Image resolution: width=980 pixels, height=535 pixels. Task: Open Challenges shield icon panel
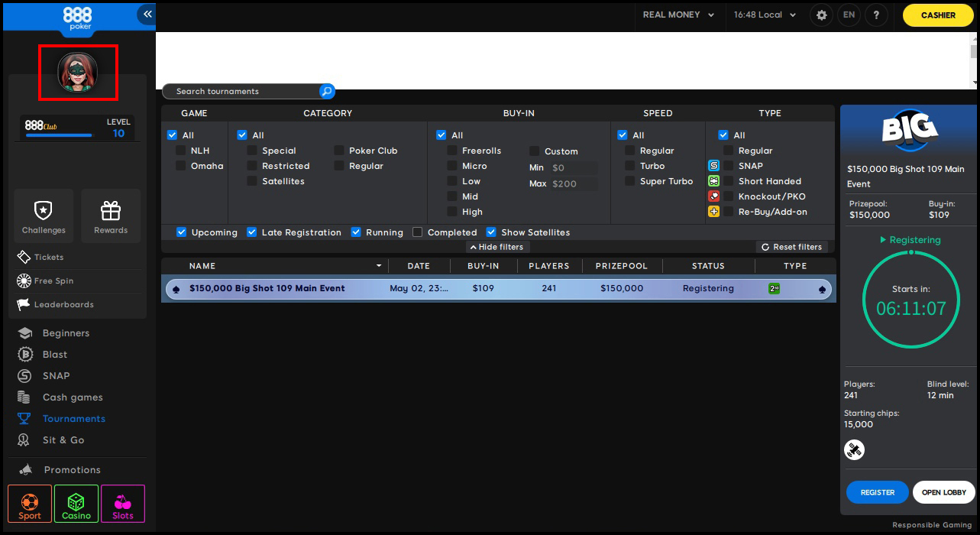[x=44, y=216]
